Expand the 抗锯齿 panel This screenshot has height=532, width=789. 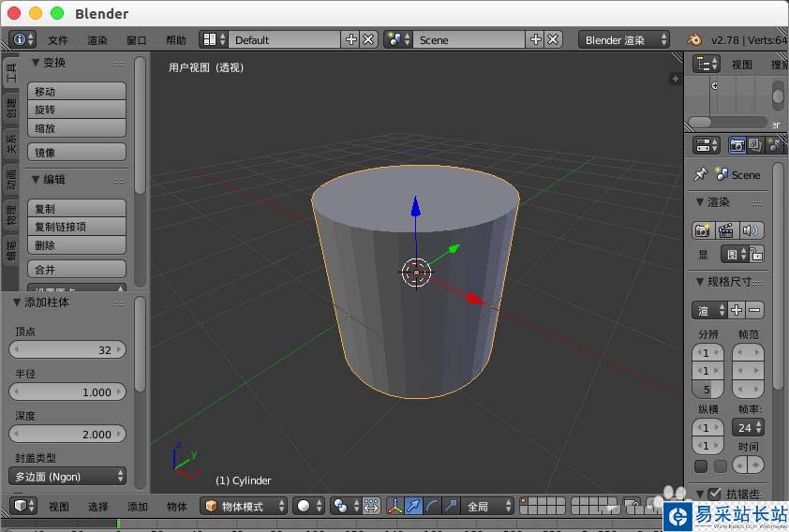[x=700, y=494]
